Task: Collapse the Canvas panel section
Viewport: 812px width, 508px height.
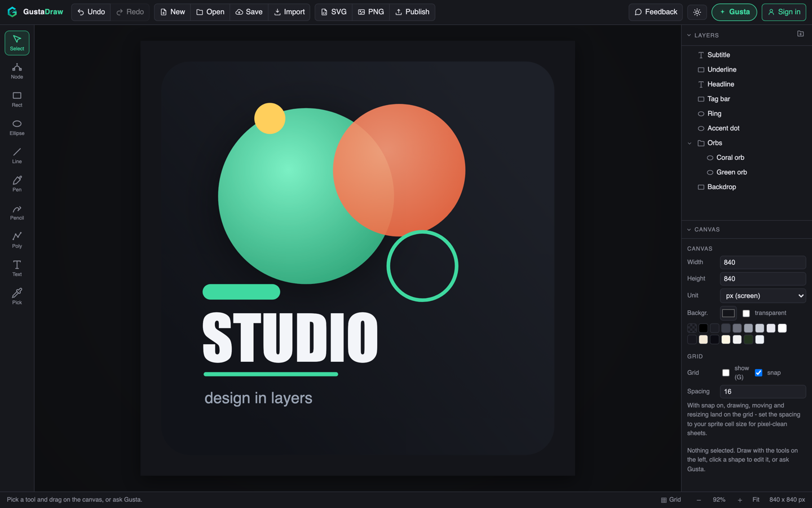Action: point(689,230)
